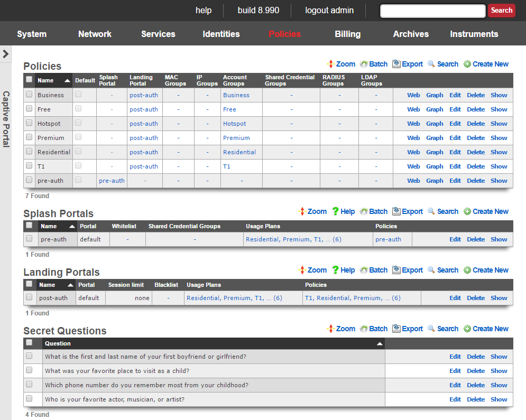Click the Batch gear icon for Secret Questions
526x420 pixels.
coord(364,329)
